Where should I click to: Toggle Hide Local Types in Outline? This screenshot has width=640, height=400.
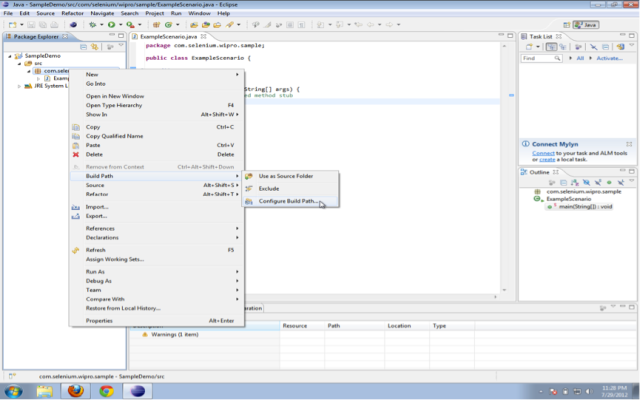[620, 182]
